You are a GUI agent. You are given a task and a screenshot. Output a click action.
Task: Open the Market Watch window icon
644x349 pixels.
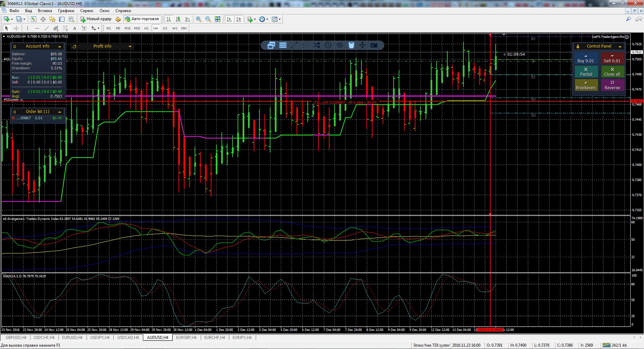pos(34,19)
